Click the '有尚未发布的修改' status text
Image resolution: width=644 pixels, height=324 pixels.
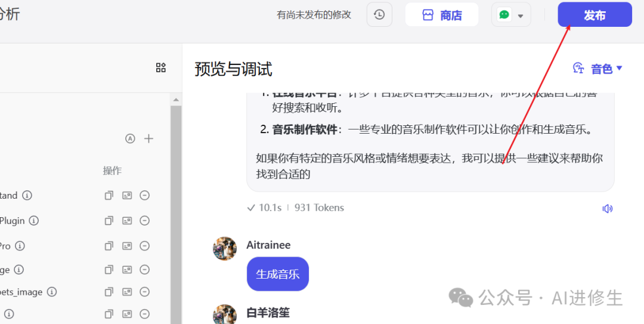click(x=314, y=15)
